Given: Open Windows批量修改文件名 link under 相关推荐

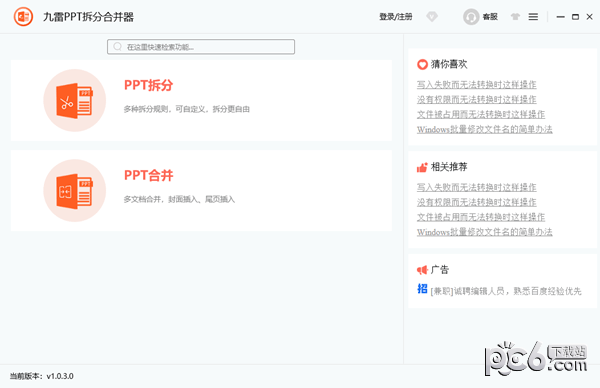Looking at the screenshot, I should click(x=484, y=232).
